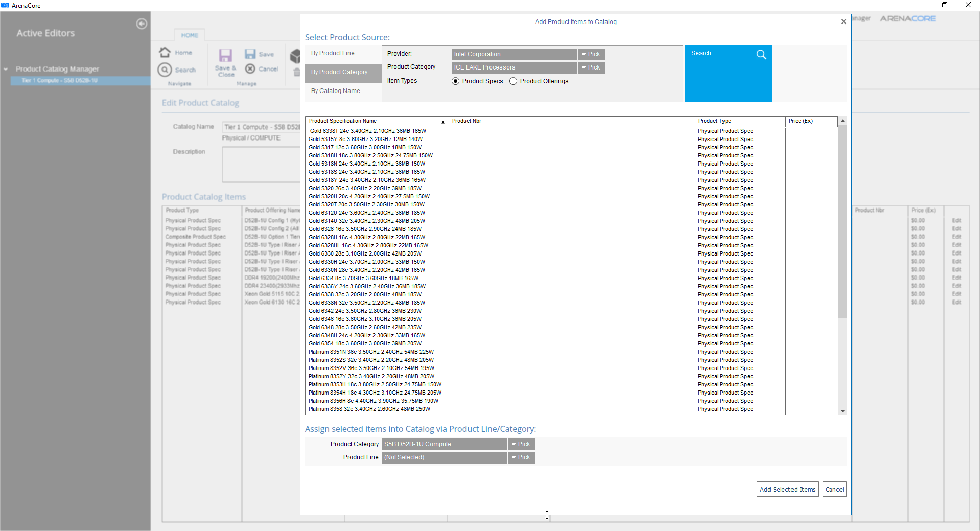Image resolution: width=980 pixels, height=531 pixels.
Task: Select the Product Specs radio button
Action: pyautogui.click(x=456, y=81)
